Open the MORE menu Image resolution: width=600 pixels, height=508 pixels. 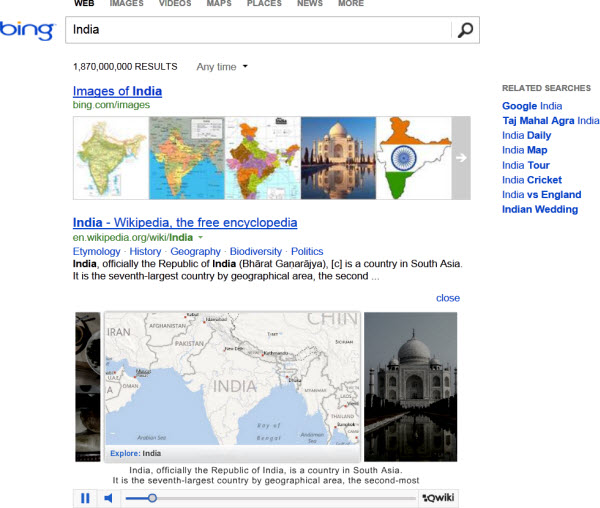[351, 3]
